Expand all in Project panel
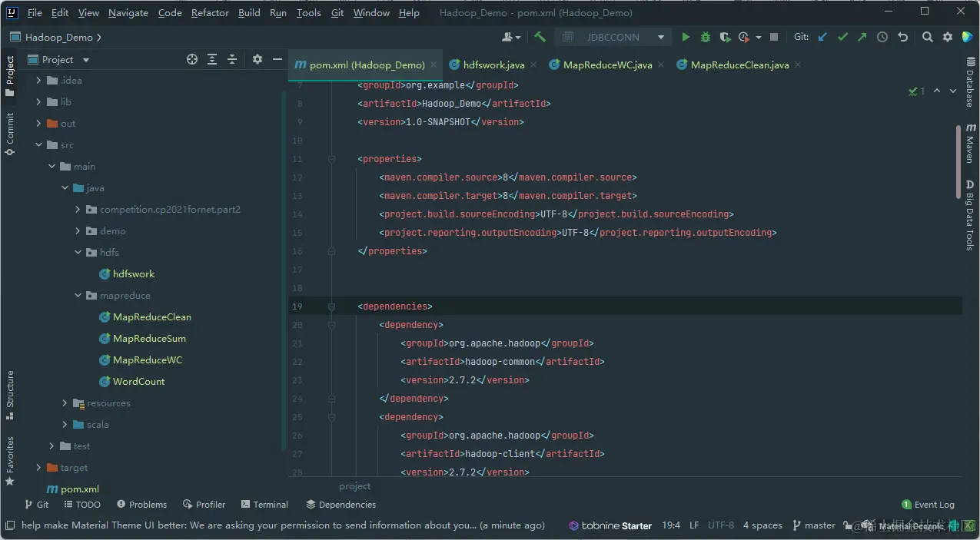The height and width of the screenshot is (540, 980). pyautogui.click(x=212, y=59)
